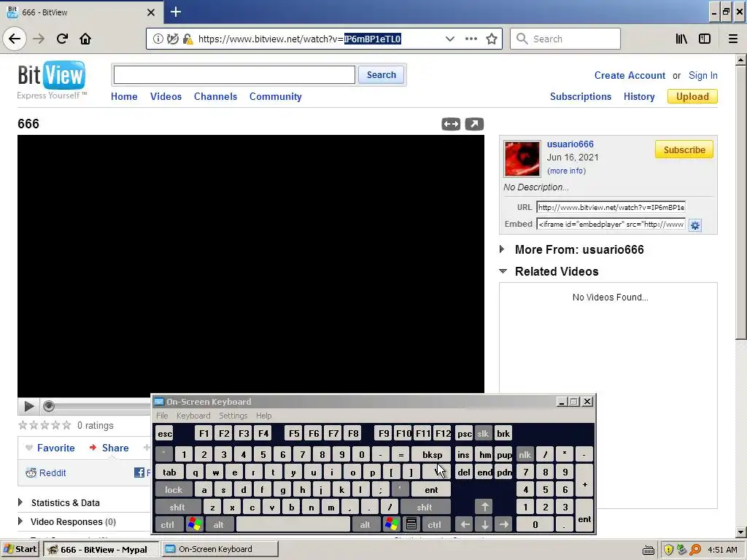The height and width of the screenshot is (560, 747).
Task: Open the browser hamburger menu
Action: tap(732, 39)
